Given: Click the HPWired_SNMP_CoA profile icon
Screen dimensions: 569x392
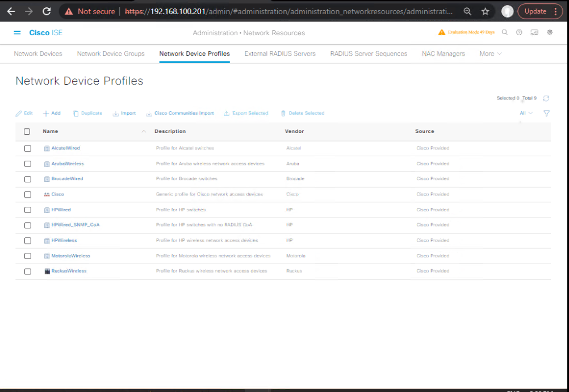Looking at the screenshot, I should (x=47, y=225).
